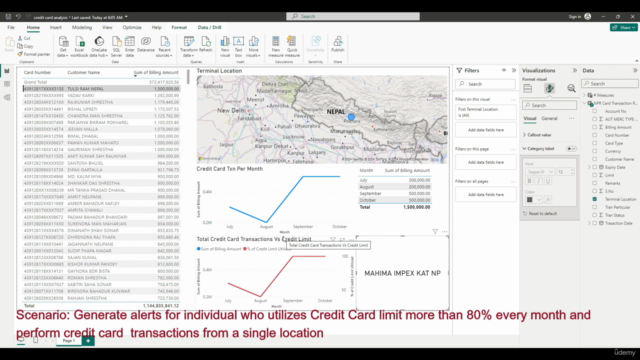Expand the Callout value section
Viewport: 640px width, 360px height.
click(524, 135)
